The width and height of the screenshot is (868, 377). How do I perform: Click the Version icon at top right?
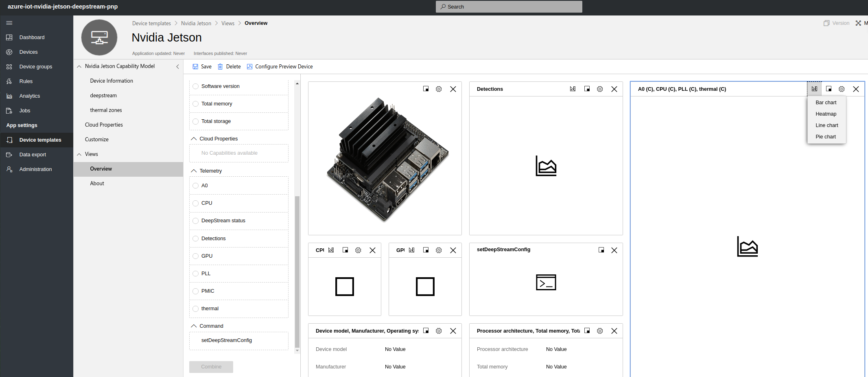(826, 23)
